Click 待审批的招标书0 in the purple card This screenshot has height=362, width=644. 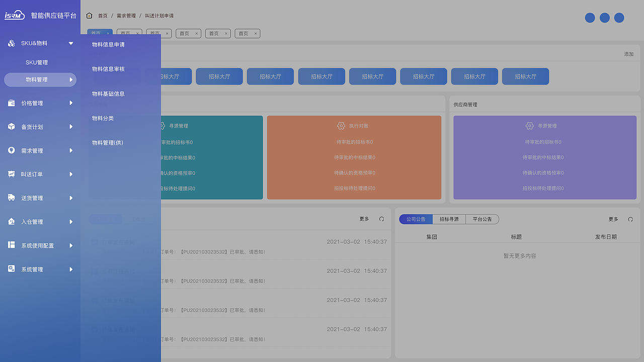(x=543, y=142)
